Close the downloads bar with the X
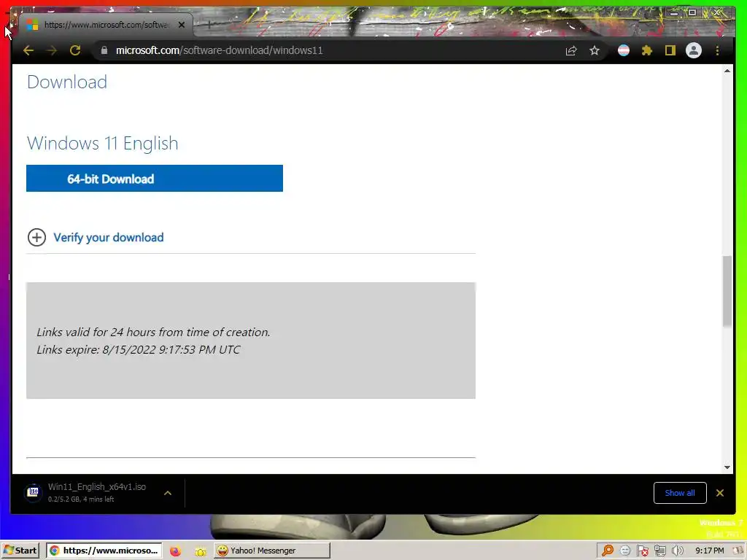747x560 pixels. 720,493
